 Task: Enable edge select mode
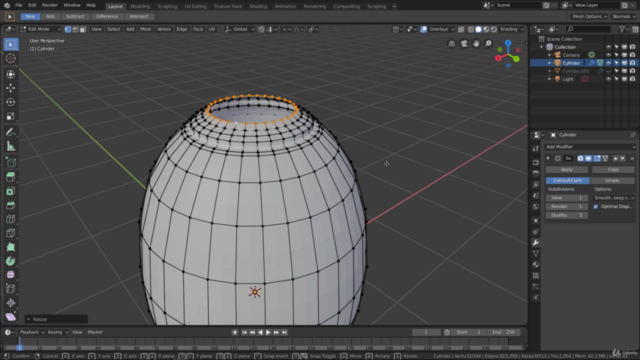[75, 29]
